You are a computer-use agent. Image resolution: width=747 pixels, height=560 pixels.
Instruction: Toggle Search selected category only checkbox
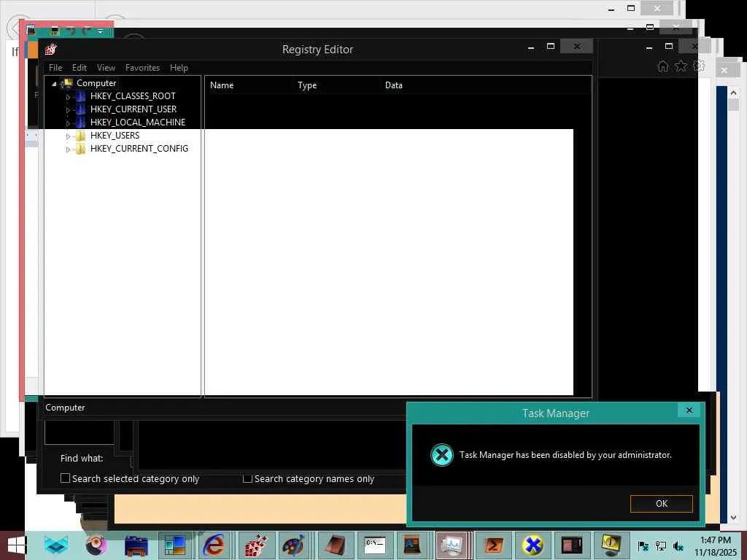point(65,478)
